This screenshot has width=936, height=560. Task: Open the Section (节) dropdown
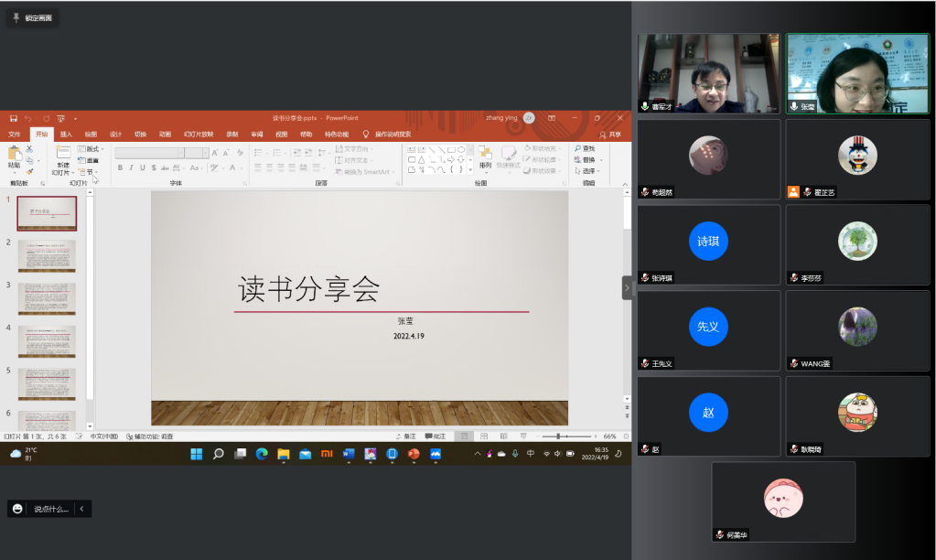tap(89, 172)
